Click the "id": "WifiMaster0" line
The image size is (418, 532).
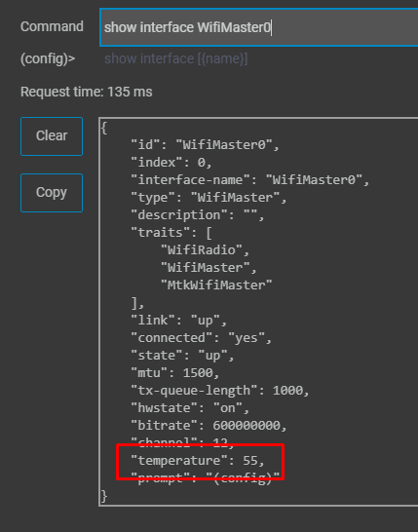click(x=205, y=145)
